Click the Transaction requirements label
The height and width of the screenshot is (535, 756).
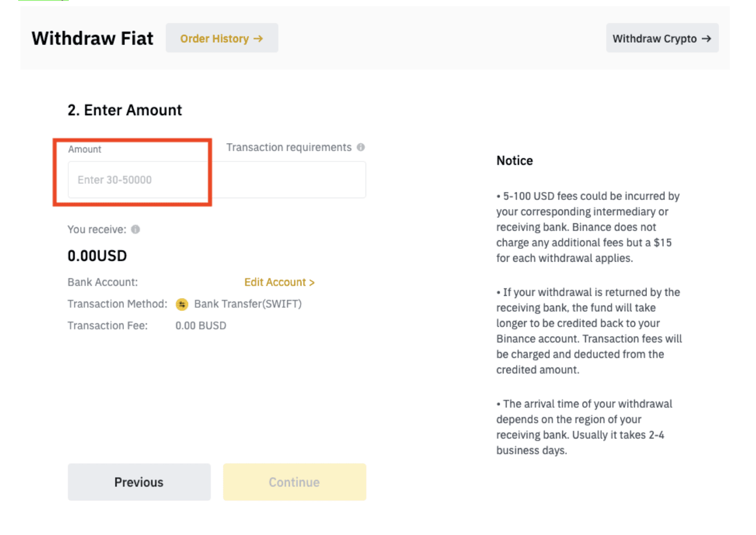289,148
